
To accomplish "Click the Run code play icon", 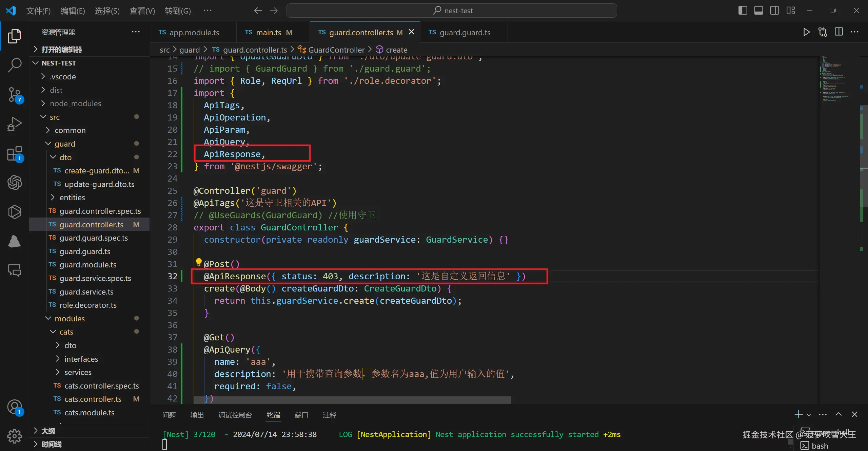I will pyautogui.click(x=806, y=32).
